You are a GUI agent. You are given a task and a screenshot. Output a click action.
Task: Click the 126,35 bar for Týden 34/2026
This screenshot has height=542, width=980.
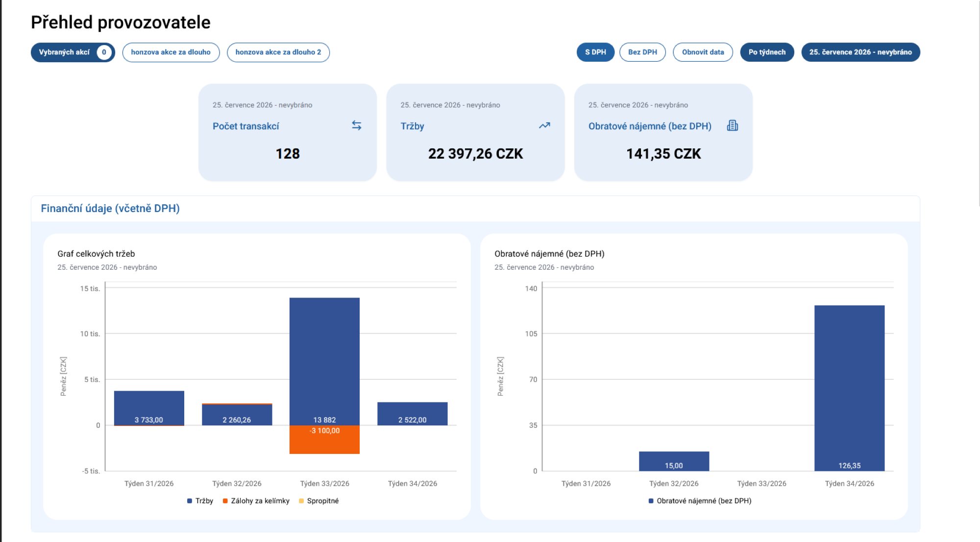(849, 388)
